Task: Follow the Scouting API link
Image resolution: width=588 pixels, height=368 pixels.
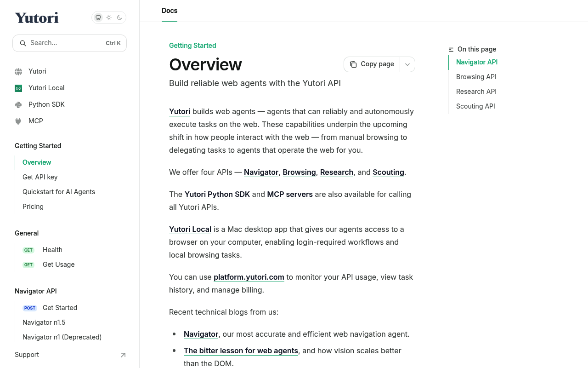Action: point(389,172)
